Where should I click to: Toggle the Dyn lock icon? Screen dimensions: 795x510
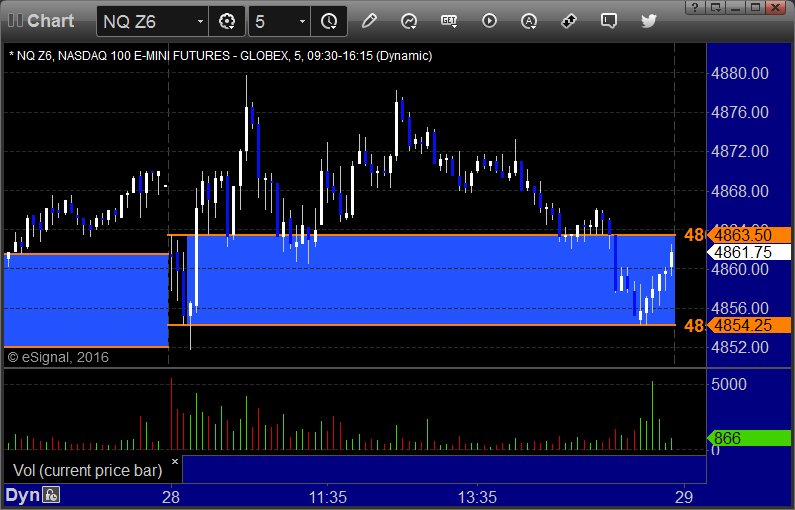pos(51,494)
